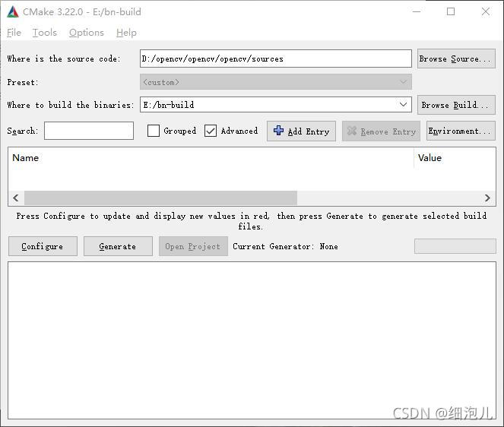The image size is (504, 427).
Task: Click the blue plus icon on Add Entry
Action: tap(278, 131)
